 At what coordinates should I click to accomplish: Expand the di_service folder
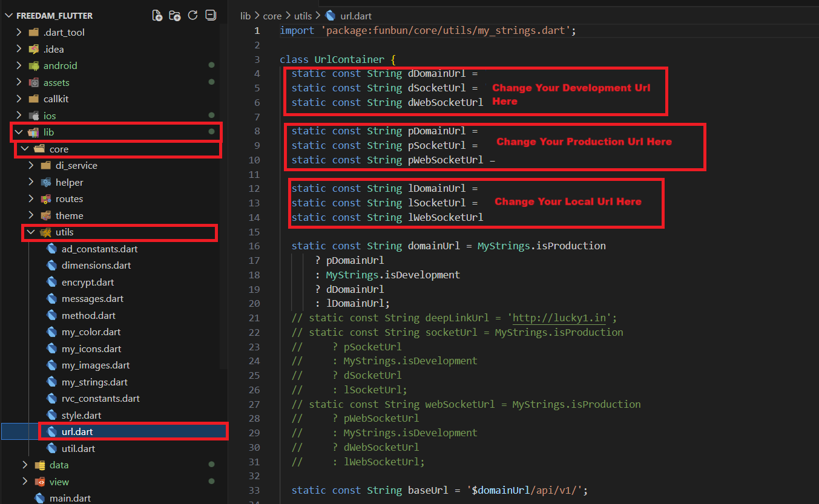coord(31,165)
